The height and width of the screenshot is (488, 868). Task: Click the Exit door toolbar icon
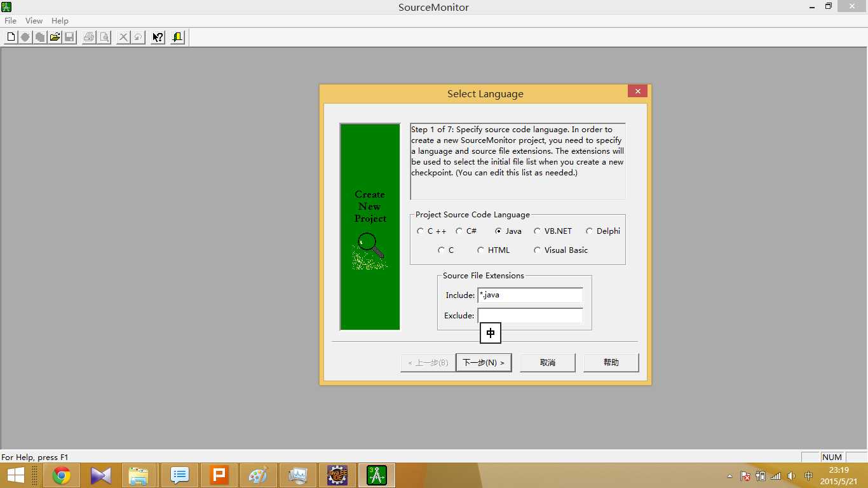point(177,37)
